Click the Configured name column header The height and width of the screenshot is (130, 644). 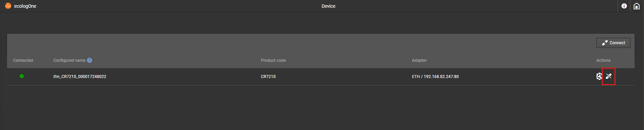pyautogui.click(x=69, y=60)
